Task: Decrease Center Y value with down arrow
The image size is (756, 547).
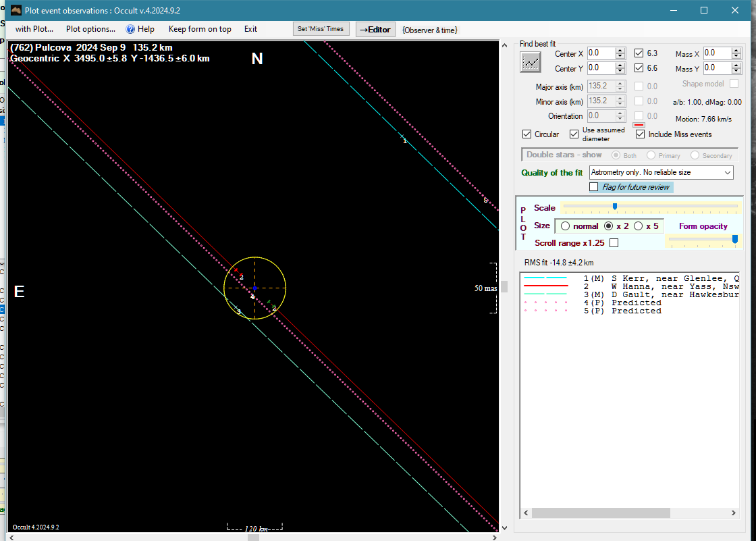Action: 620,71
